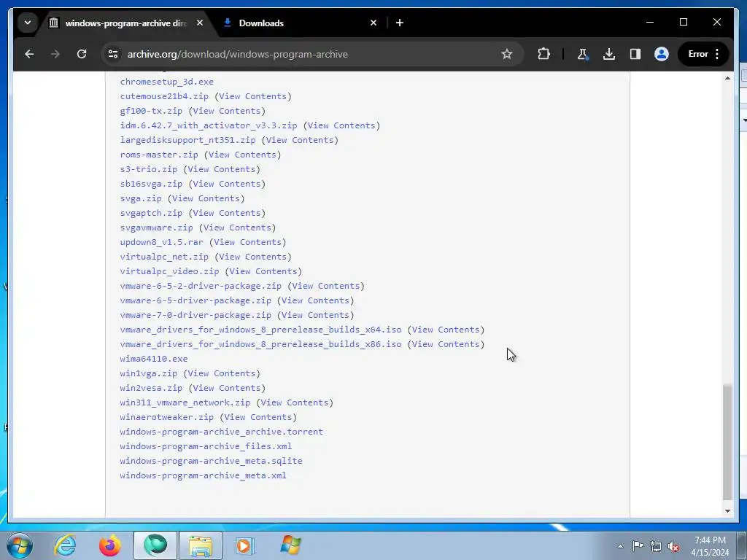Close the windows-program-archive tab
The image size is (747, 560).
point(200,23)
